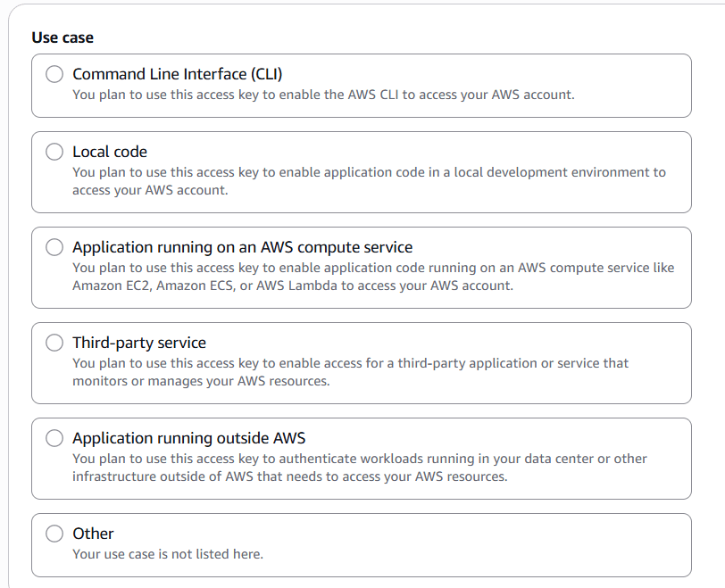Click the AWS CLI access description text
The image size is (725, 588).
tap(323, 95)
